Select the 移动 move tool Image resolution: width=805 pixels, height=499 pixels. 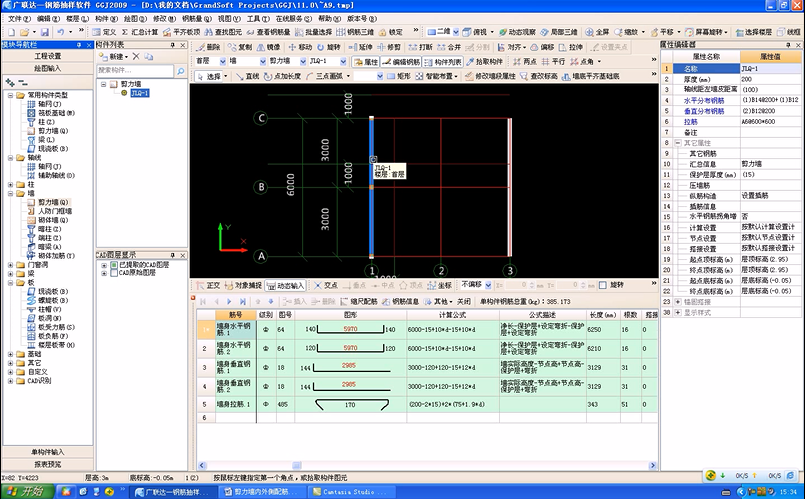(x=300, y=47)
